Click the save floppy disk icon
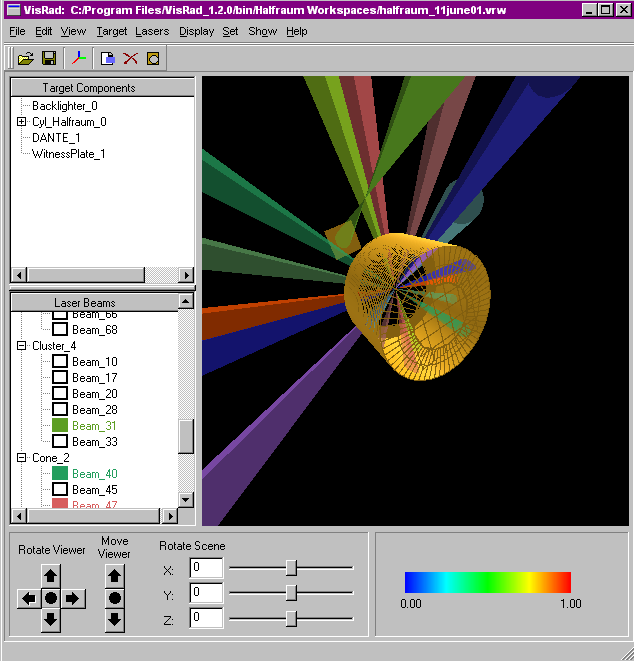634x661 pixels. tap(48, 58)
